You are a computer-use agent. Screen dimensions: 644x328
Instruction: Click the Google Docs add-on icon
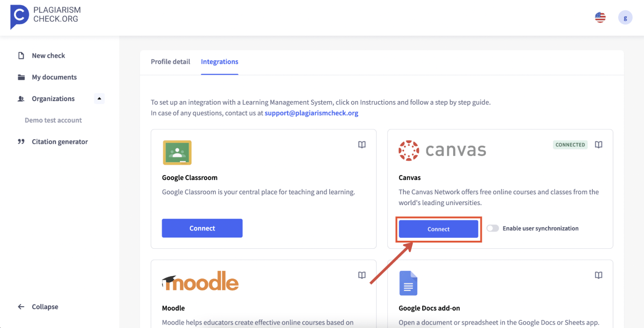408,283
